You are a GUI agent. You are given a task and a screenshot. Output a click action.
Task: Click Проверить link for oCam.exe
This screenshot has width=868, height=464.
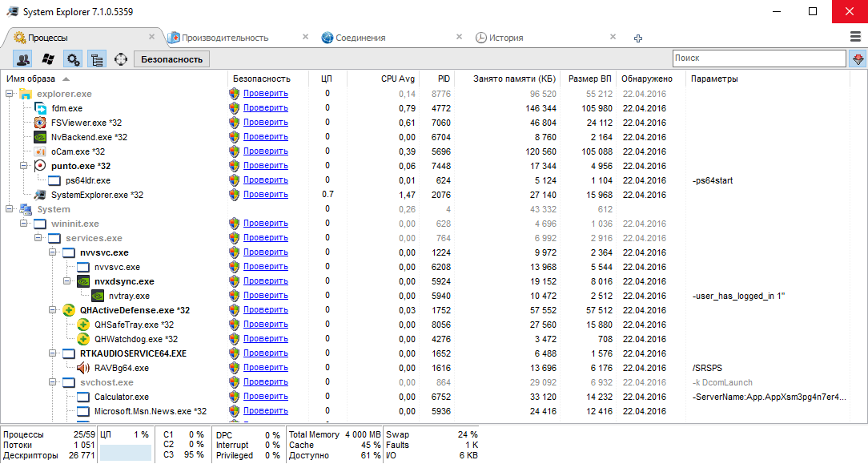[266, 151]
